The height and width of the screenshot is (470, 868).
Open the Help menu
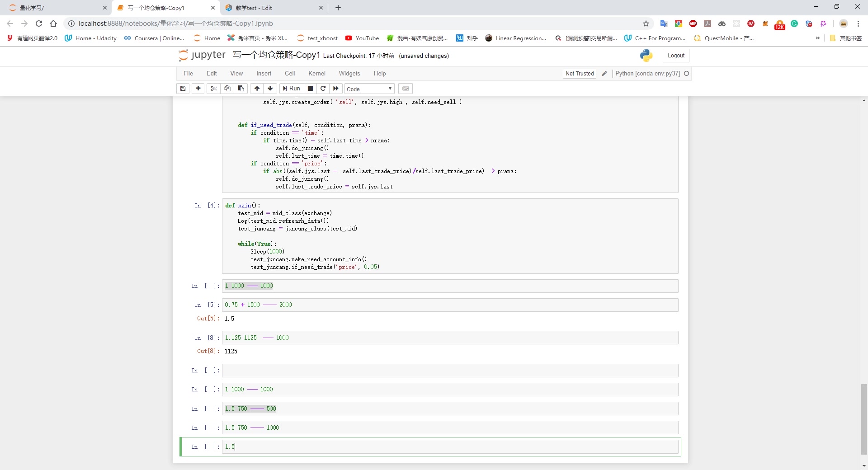[380, 74]
